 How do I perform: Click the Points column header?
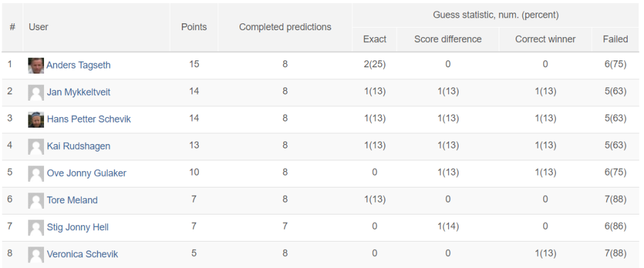point(194,27)
